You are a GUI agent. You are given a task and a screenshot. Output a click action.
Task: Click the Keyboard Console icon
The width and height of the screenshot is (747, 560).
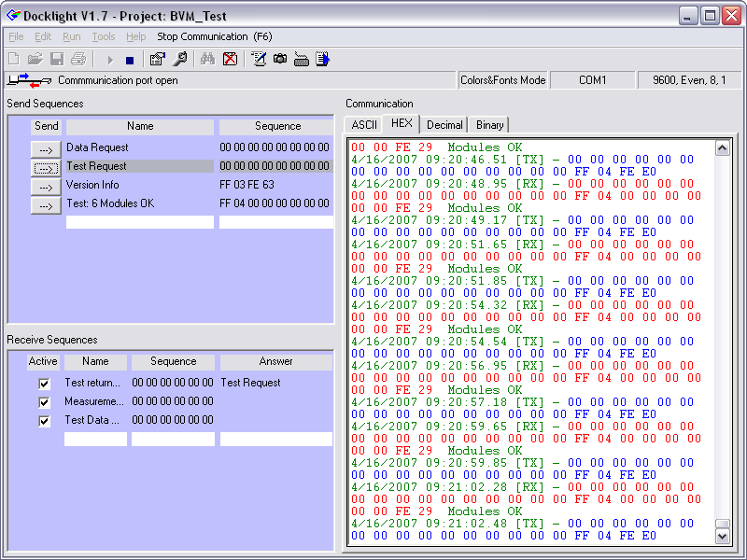(301, 60)
